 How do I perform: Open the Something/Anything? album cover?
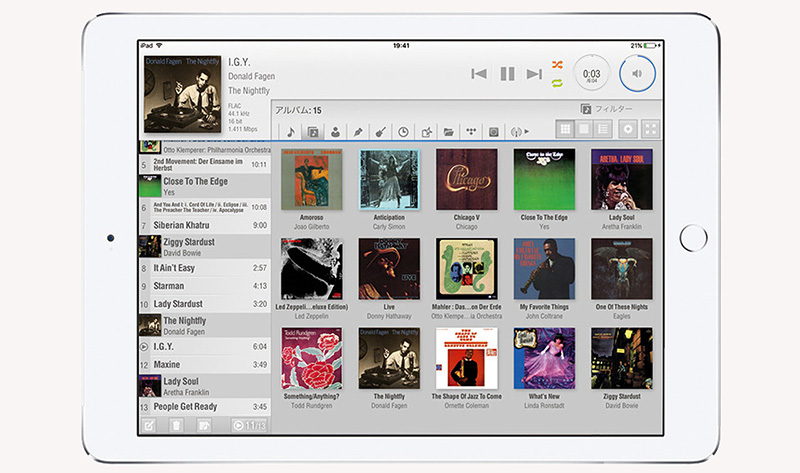pos(312,358)
